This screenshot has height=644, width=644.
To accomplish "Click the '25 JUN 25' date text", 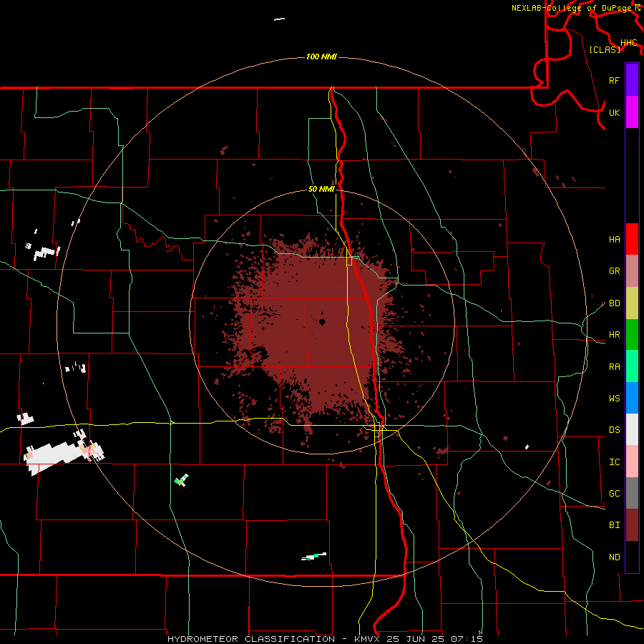I will (x=415, y=639).
